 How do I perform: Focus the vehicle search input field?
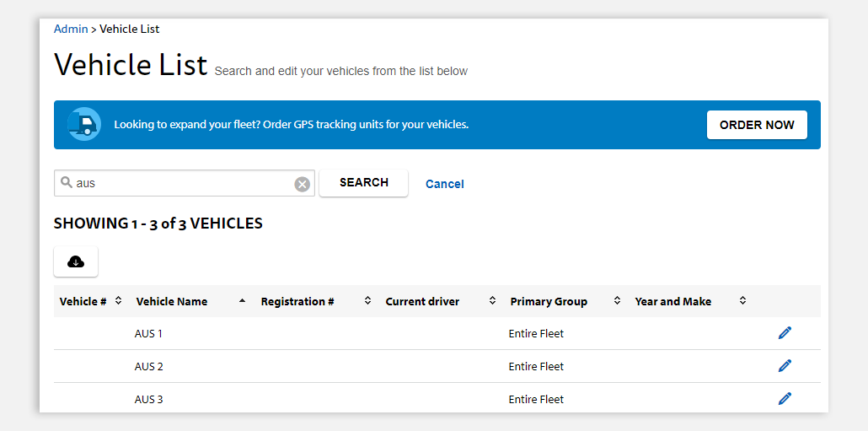coord(185,183)
